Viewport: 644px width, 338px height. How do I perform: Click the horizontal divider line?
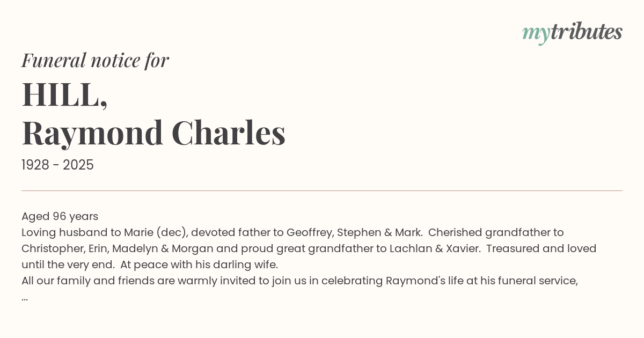pyautogui.click(x=322, y=190)
